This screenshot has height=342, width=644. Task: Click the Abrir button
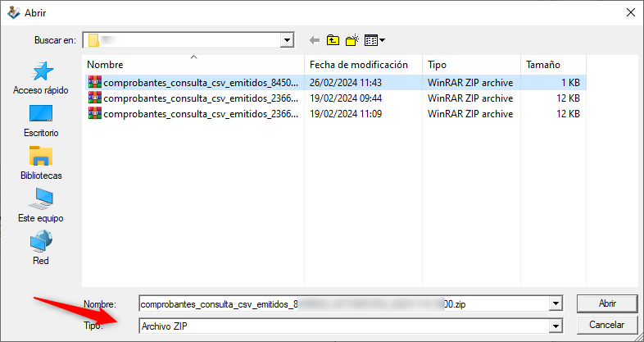pos(607,303)
